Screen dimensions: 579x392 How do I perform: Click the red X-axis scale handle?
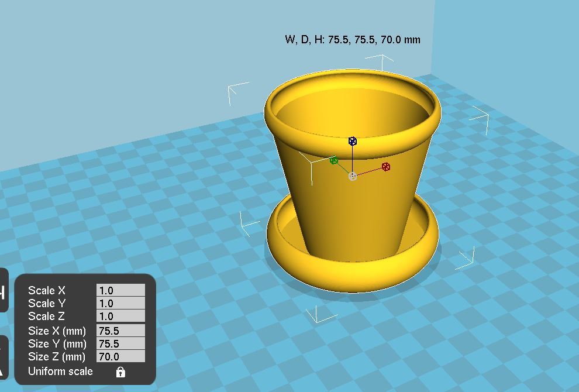386,167
